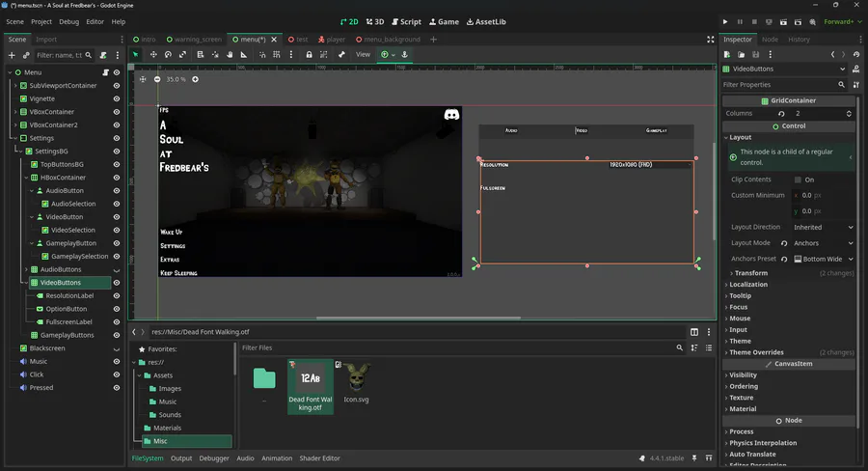Click the View menu button in canvas toolbar
The height and width of the screenshot is (471, 868).
[364, 54]
